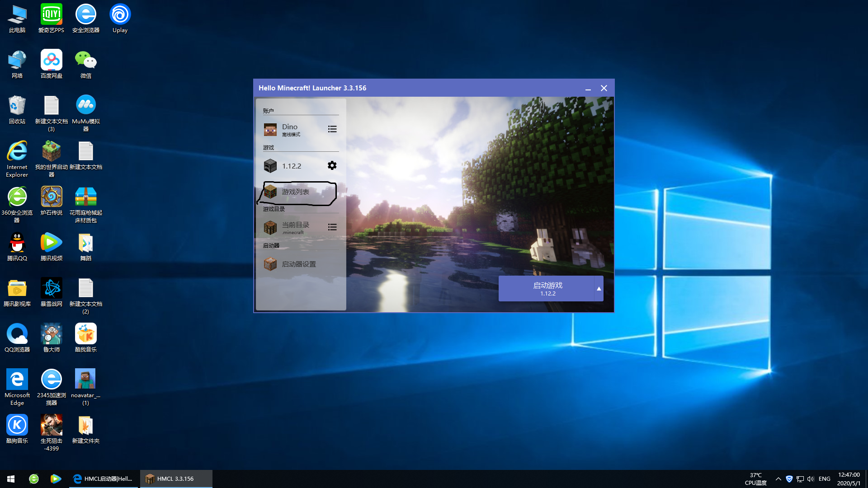Open the 游戏列表 game list entry
Screen dimensions: 868x488
pyautogui.click(x=301, y=192)
